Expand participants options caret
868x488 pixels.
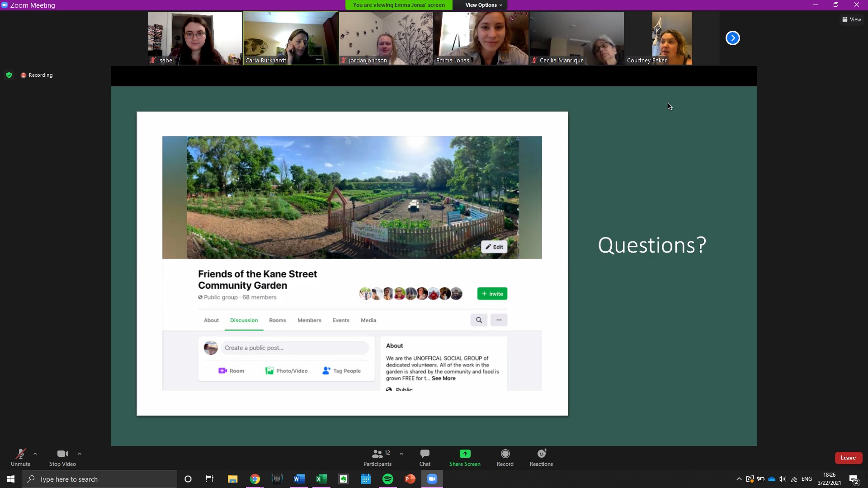click(x=401, y=454)
